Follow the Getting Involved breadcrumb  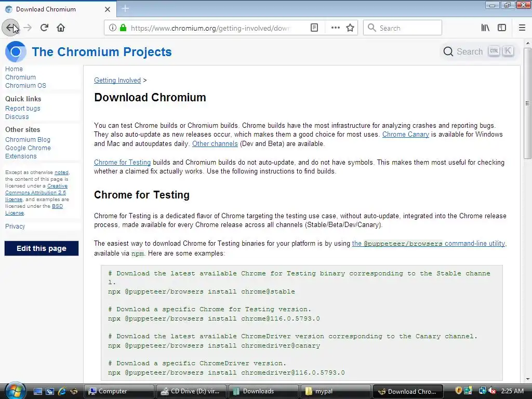pyautogui.click(x=117, y=80)
